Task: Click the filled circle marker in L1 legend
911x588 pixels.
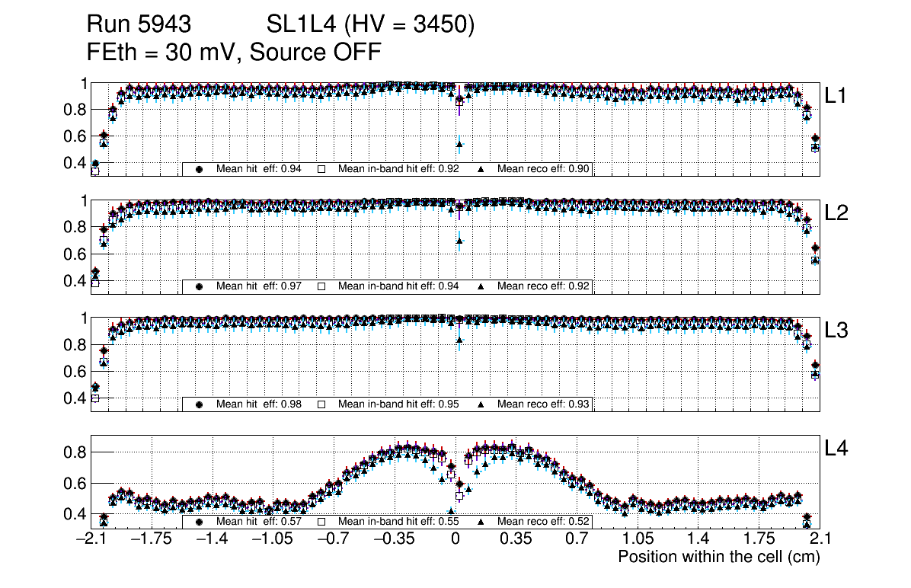Action: [x=200, y=169]
